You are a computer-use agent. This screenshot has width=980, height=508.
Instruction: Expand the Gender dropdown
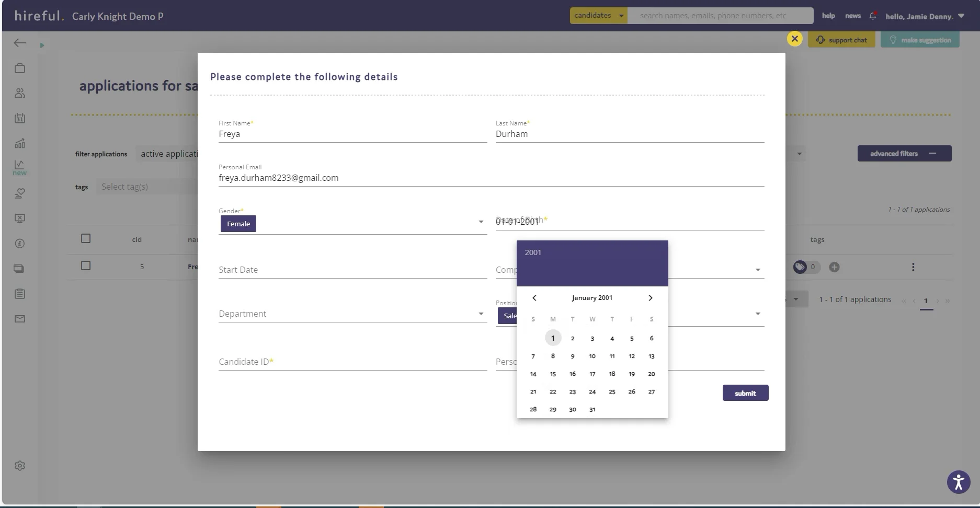[x=481, y=222]
